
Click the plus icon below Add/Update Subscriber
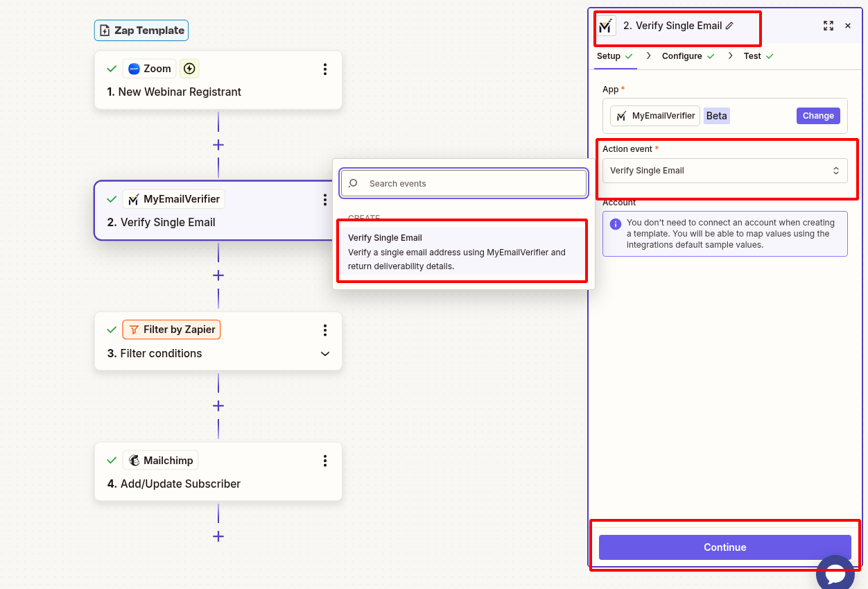[x=218, y=536]
